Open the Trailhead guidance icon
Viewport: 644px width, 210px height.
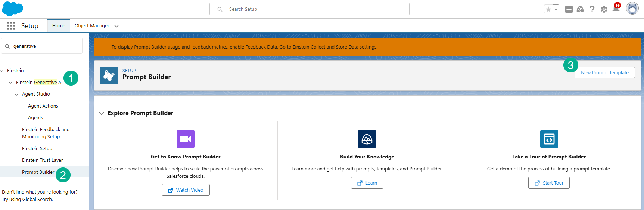pos(580,9)
